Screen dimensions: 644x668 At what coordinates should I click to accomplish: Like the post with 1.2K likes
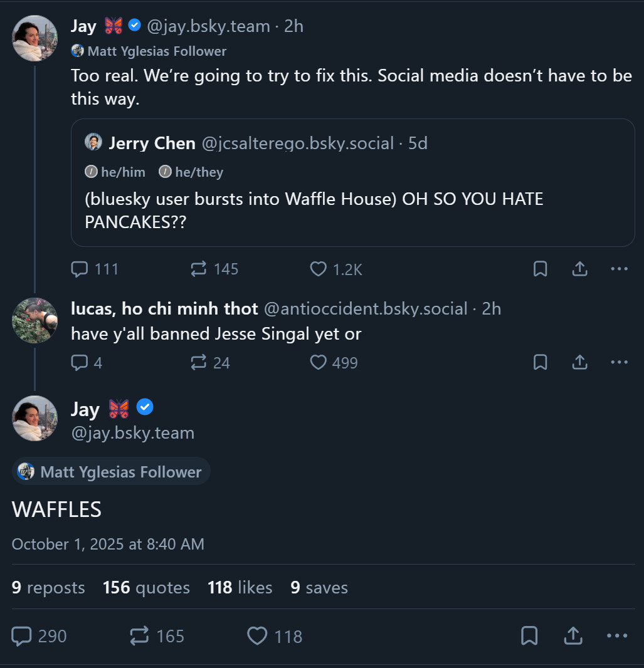coord(319,269)
